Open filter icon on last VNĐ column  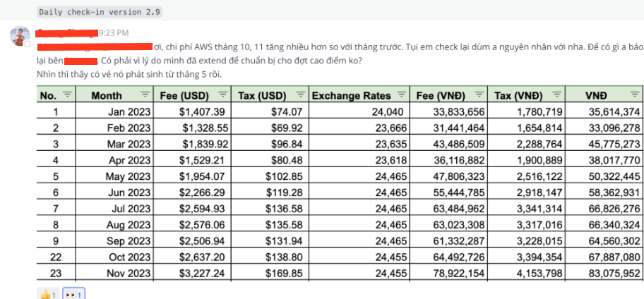tap(636, 94)
